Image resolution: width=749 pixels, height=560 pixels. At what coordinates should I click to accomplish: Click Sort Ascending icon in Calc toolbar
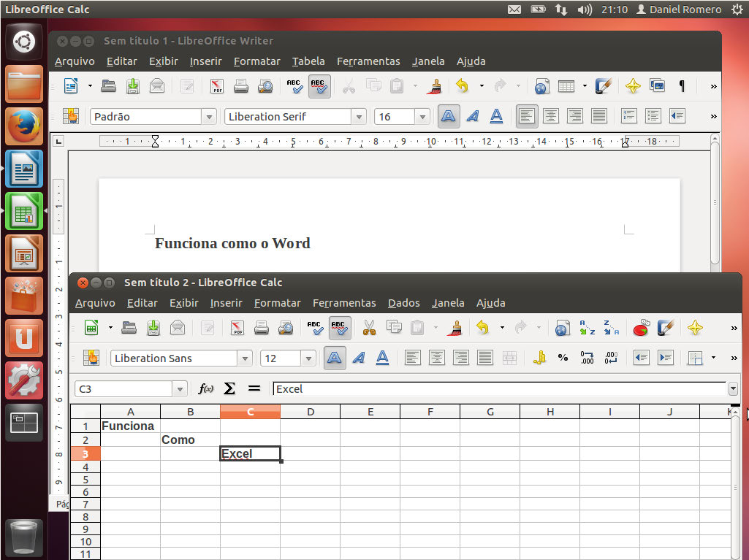pos(587,328)
